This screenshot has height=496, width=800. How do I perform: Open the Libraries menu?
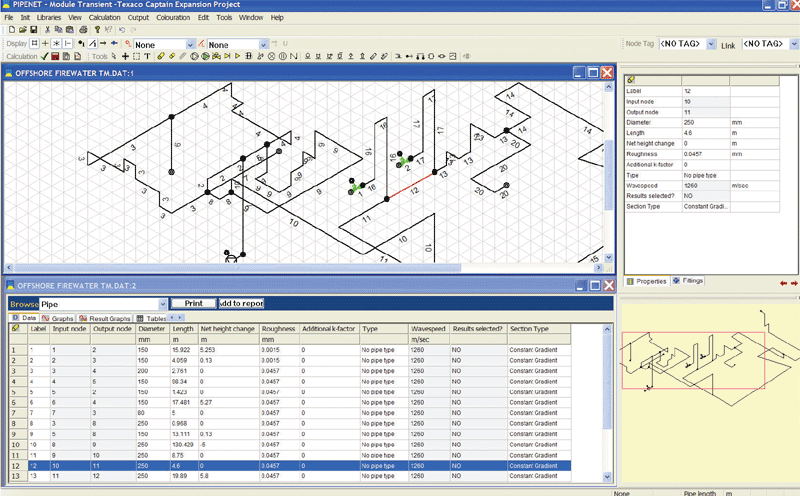pos(49,17)
